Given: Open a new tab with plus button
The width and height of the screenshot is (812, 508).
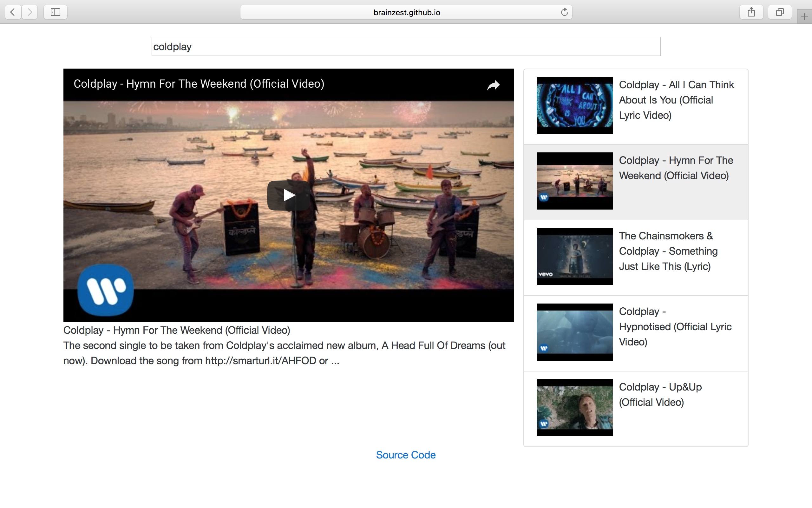Looking at the screenshot, I should point(804,17).
